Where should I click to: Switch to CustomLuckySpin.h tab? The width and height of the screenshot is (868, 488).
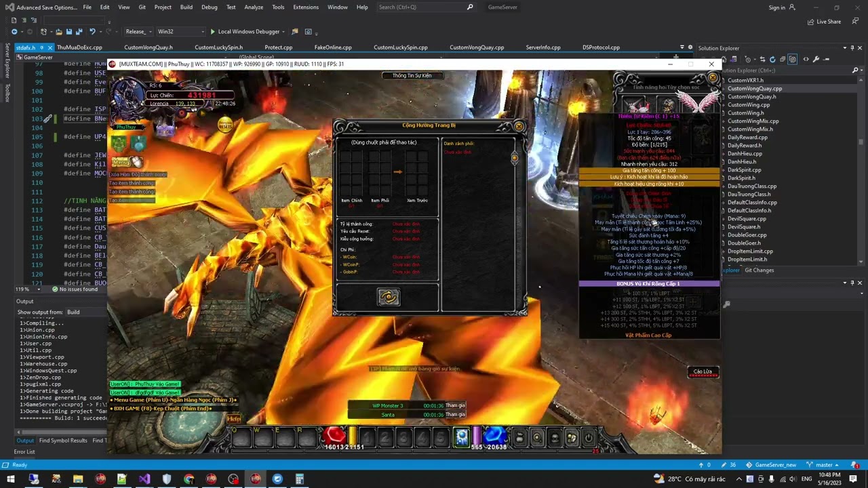[218, 47]
